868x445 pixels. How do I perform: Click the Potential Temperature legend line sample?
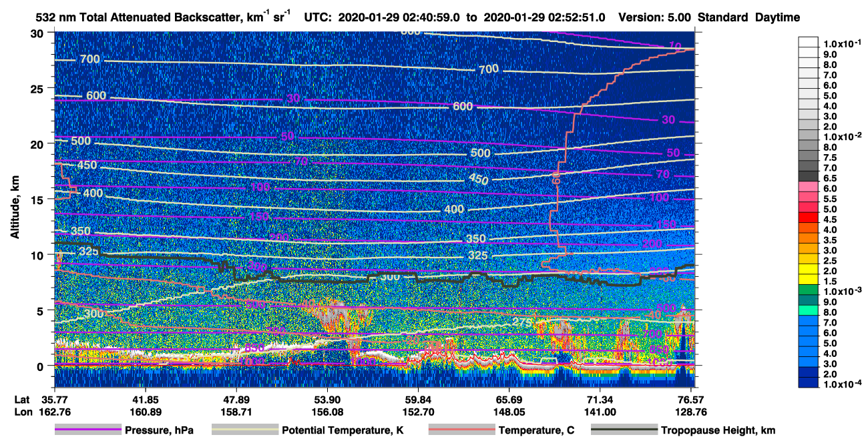click(244, 430)
